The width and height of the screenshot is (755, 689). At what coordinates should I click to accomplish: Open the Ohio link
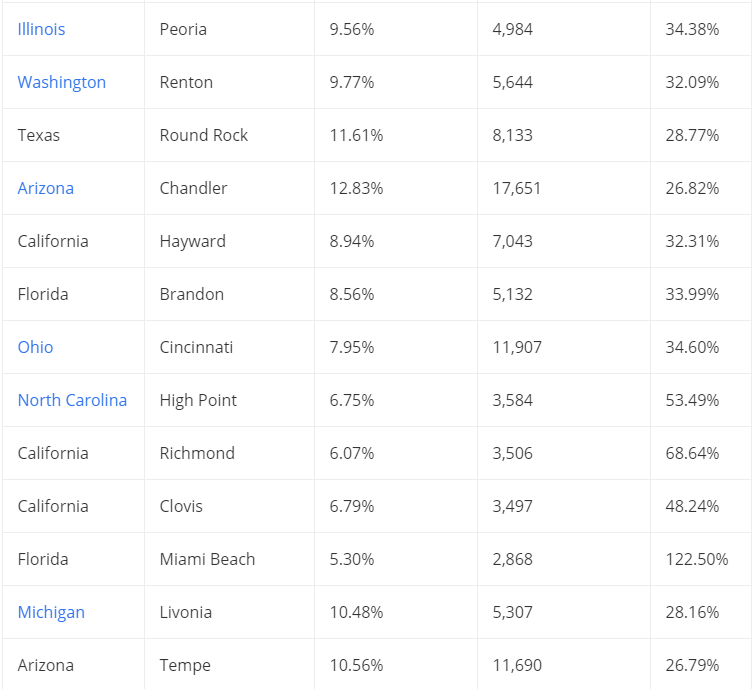pyautogui.click(x=35, y=347)
